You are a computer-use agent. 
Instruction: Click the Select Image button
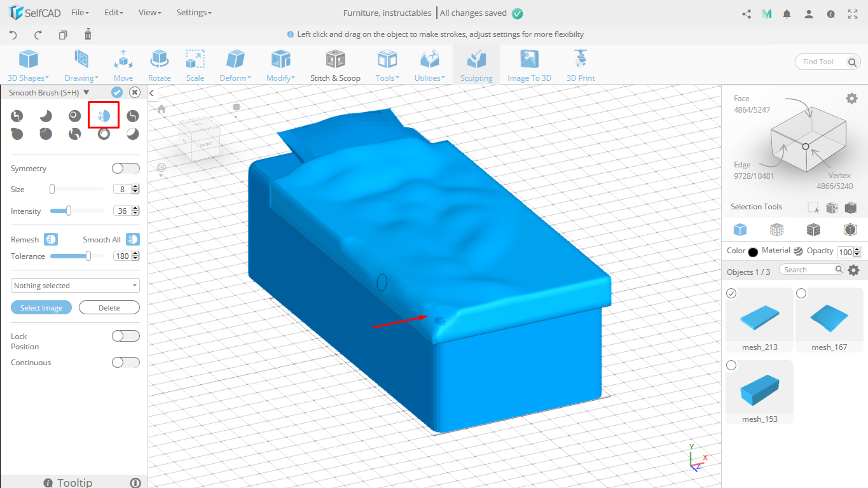click(x=41, y=307)
